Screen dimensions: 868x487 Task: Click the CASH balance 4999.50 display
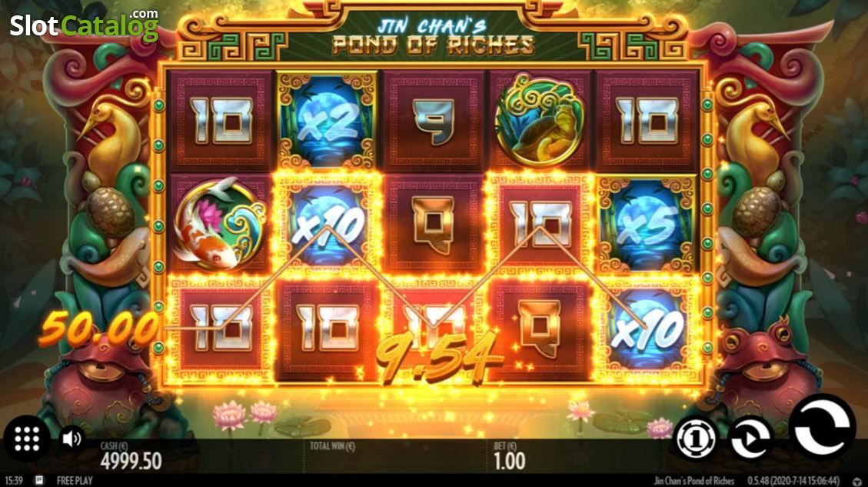(131, 456)
